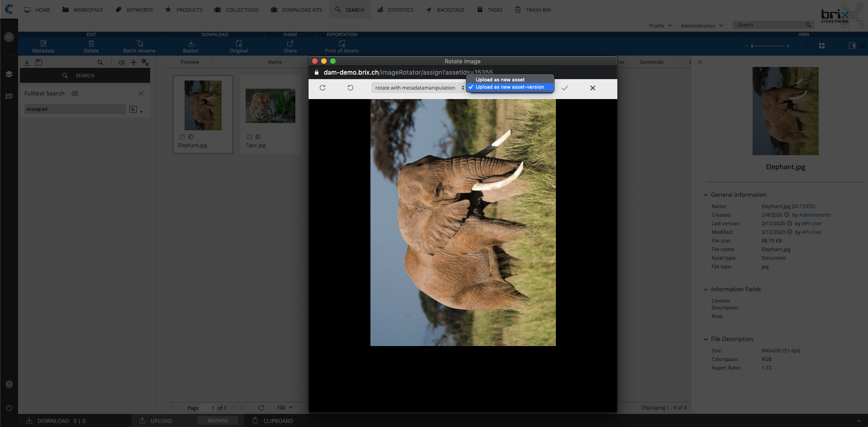Image resolution: width=868 pixels, height=427 pixels.
Task: Choose 'Upload as new asset-version' option
Action: 509,87
